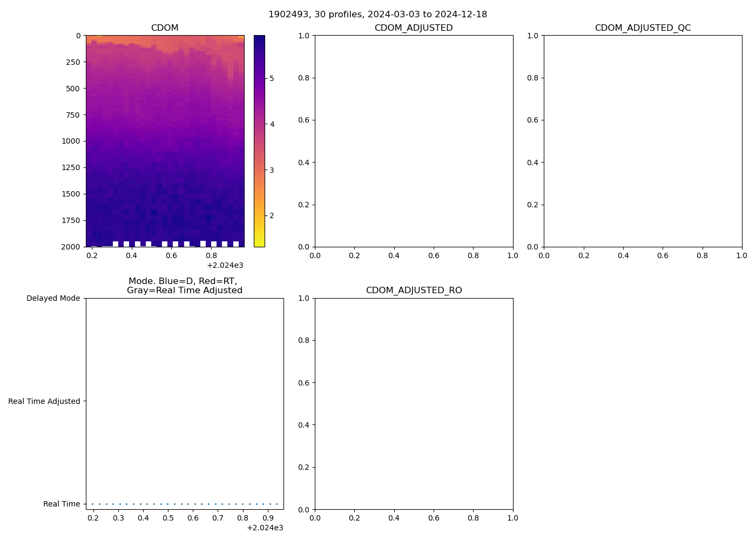Click the empty CDOM_ADJUSTED plot area
The height and width of the screenshot is (540, 756).
pyautogui.click(x=414, y=140)
